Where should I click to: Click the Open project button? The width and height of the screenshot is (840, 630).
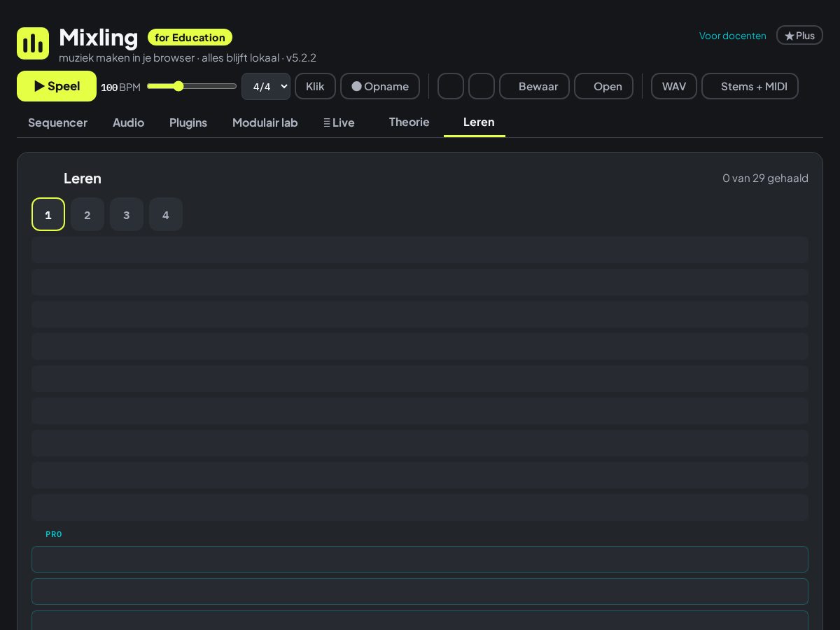(x=603, y=86)
